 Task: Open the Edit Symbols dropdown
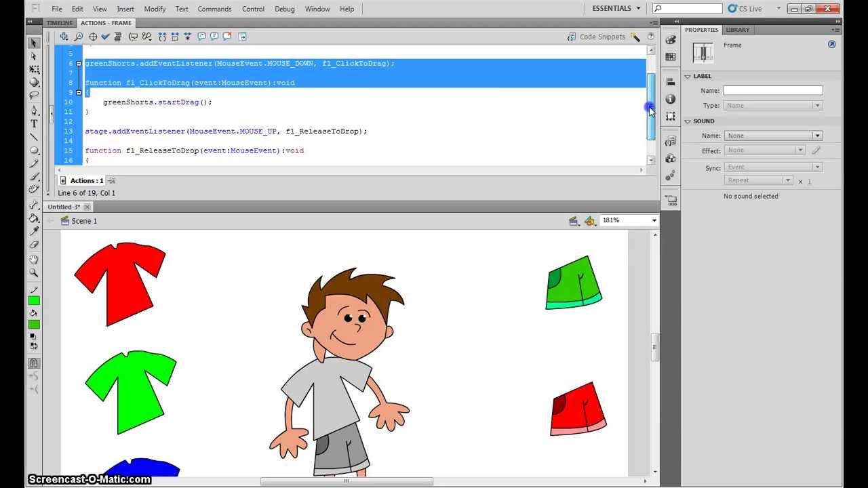[x=590, y=221]
